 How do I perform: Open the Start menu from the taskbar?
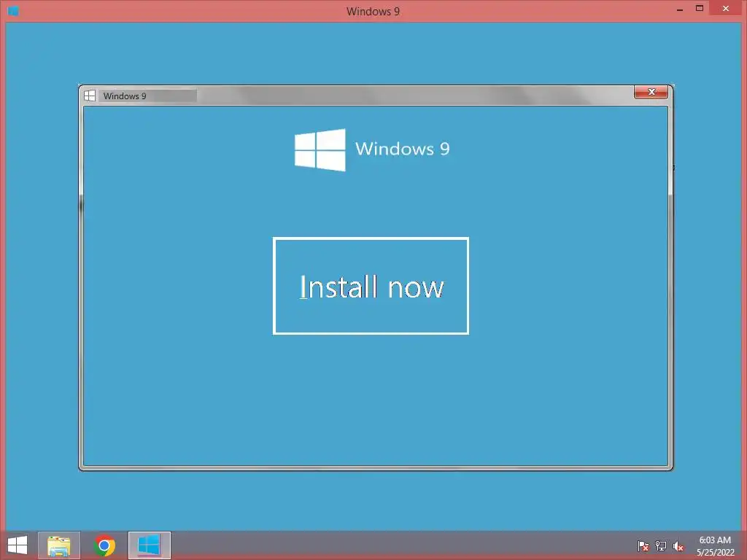click(18, 545)
